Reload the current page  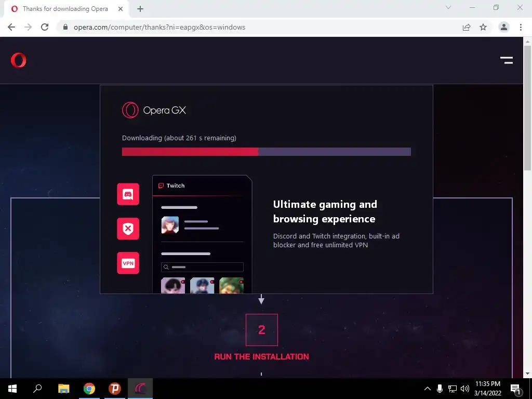45,27
